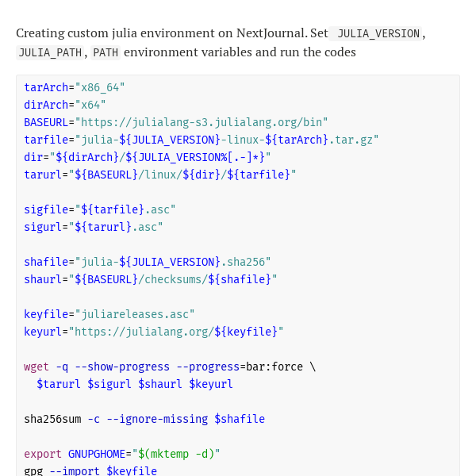Click the inline JULIA_VERSION code label
The height and width of the screenshot is (476, 476).
[375, 33]
